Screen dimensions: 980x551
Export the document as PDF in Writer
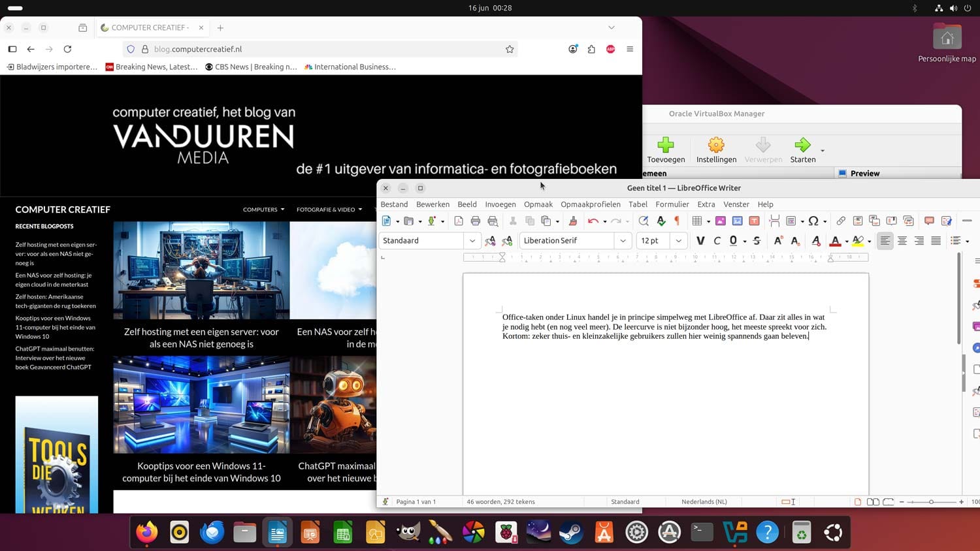click(x=459, y=221)
